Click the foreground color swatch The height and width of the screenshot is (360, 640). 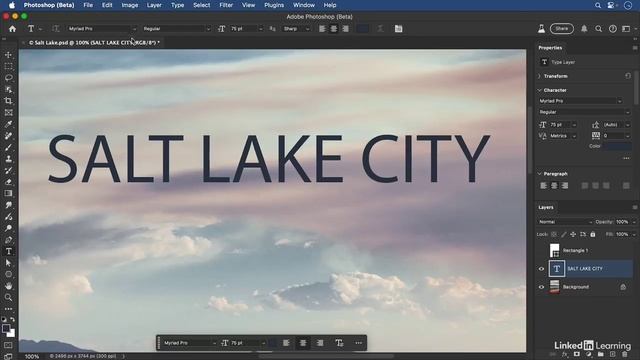click(6, 329)
